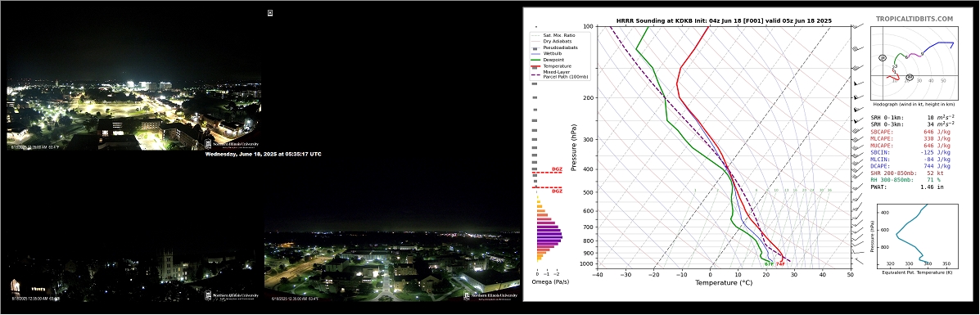980x315 pixels.
Task: Click the TROPICALTIDBITS.COM label
Action: tap(915, 20)
